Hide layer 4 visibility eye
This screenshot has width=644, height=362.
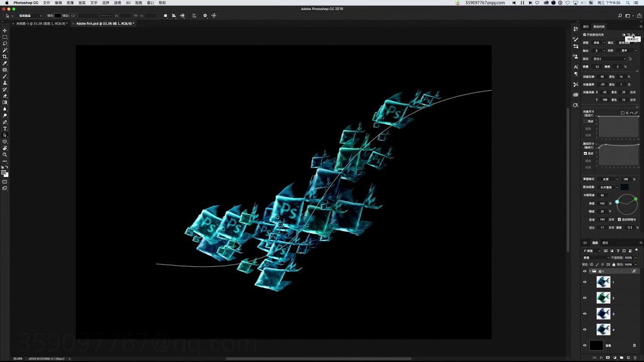pos(585,329)
